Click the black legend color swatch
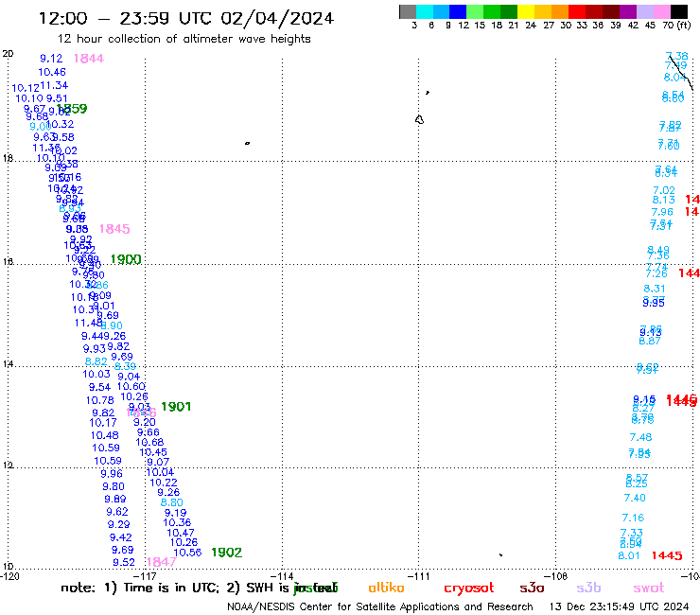The image size is (700, 615). click(x=678, y=11)
